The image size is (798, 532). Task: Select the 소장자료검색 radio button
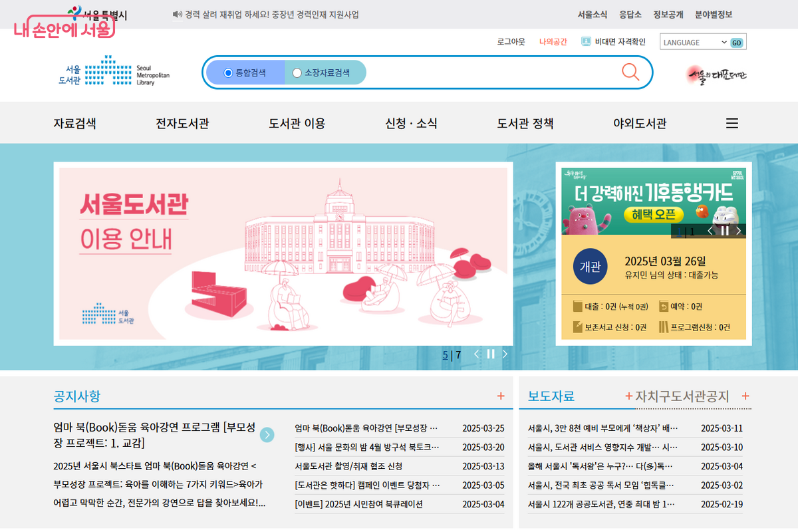(x=297, y=72)
